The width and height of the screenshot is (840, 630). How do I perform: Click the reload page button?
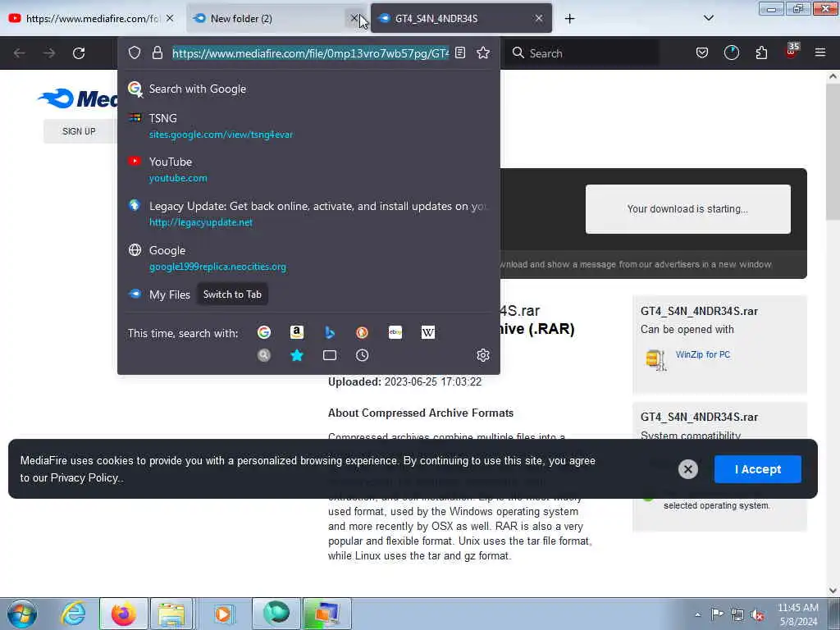79,53
